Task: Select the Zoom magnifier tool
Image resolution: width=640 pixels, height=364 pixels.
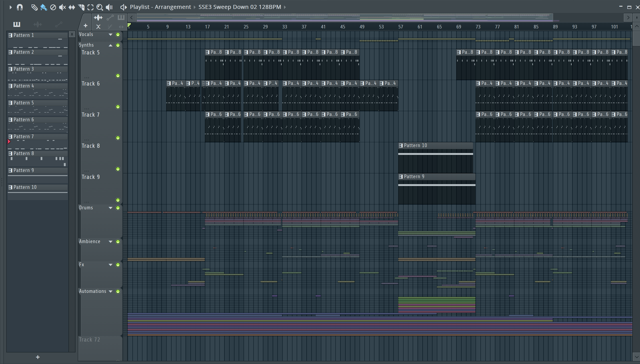Action: (100, 7)
